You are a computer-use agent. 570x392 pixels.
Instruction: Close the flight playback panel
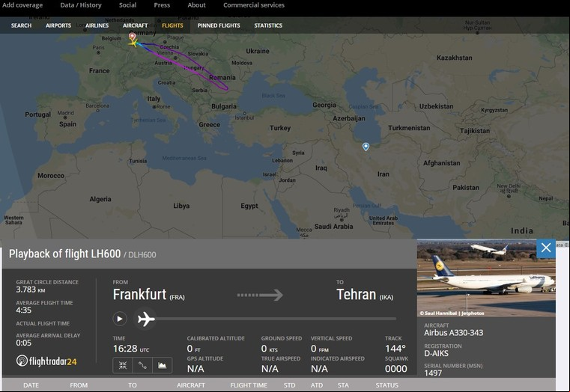tap(545, 248)
